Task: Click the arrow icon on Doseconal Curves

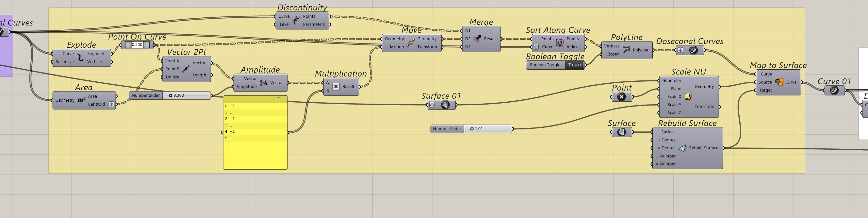Action: click(680, 50)
